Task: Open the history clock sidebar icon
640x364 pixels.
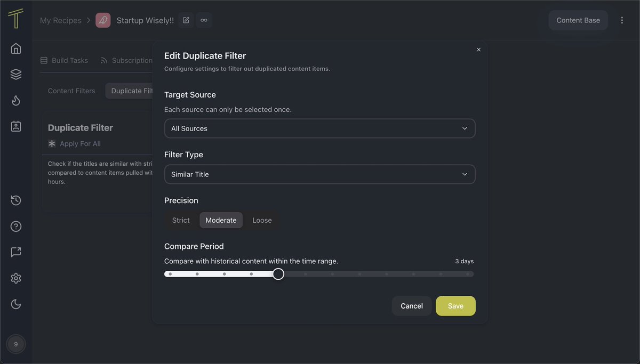Action: pos(16,200)
